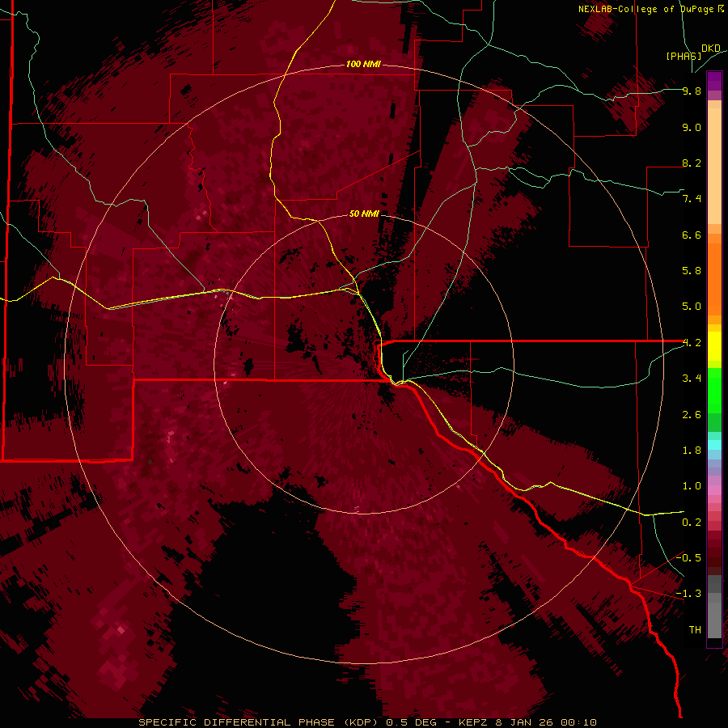The width and height of the screenshot is (728, 728).
Task: Click the 0.5 DEG elevation text
Action: tap(412, 722)
